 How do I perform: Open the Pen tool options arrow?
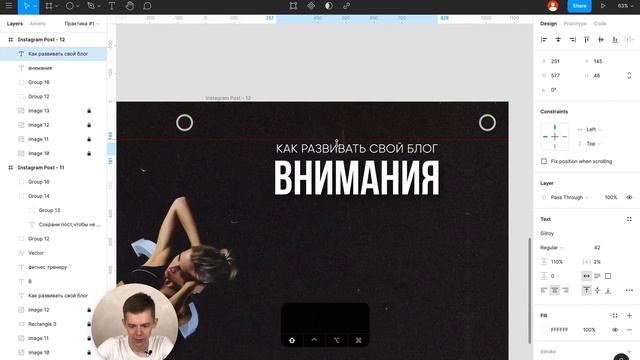tap(99, 7)
